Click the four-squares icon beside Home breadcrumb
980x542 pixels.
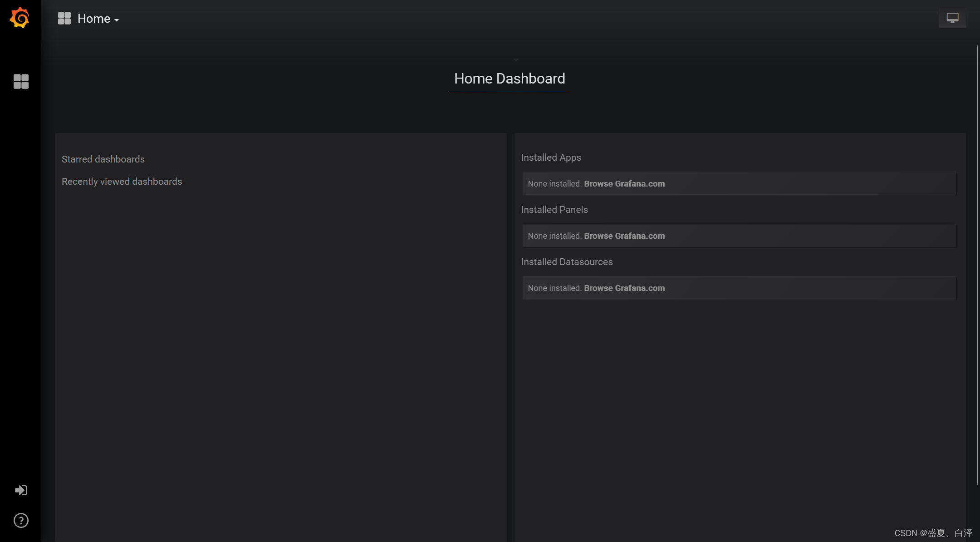(64, 18)
